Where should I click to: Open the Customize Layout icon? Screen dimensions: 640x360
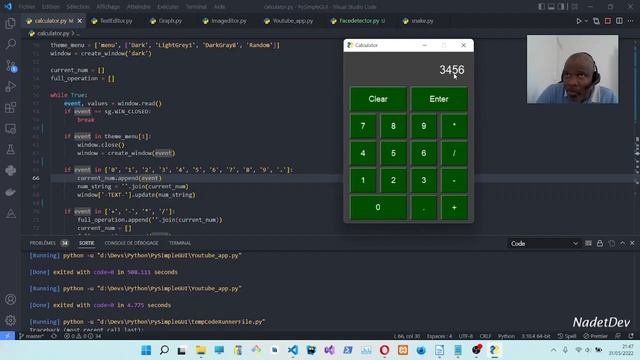click(x=574, y=7)
